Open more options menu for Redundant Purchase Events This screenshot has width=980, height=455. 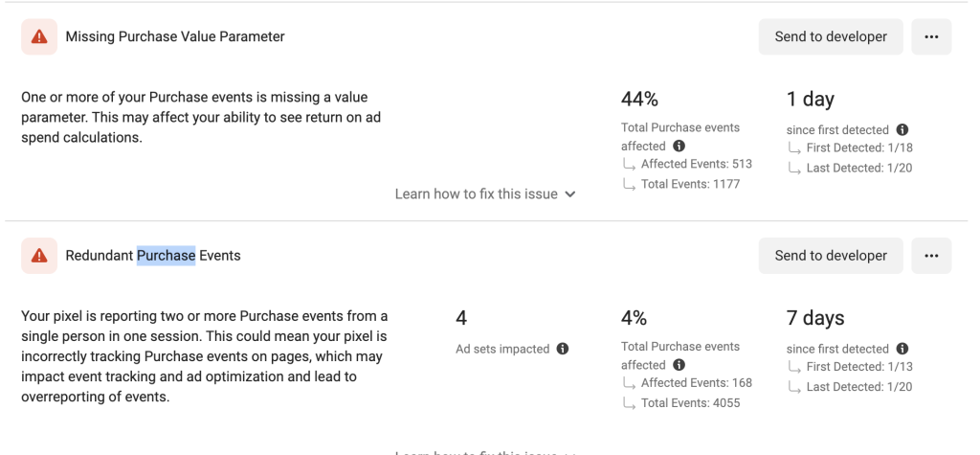931,256
